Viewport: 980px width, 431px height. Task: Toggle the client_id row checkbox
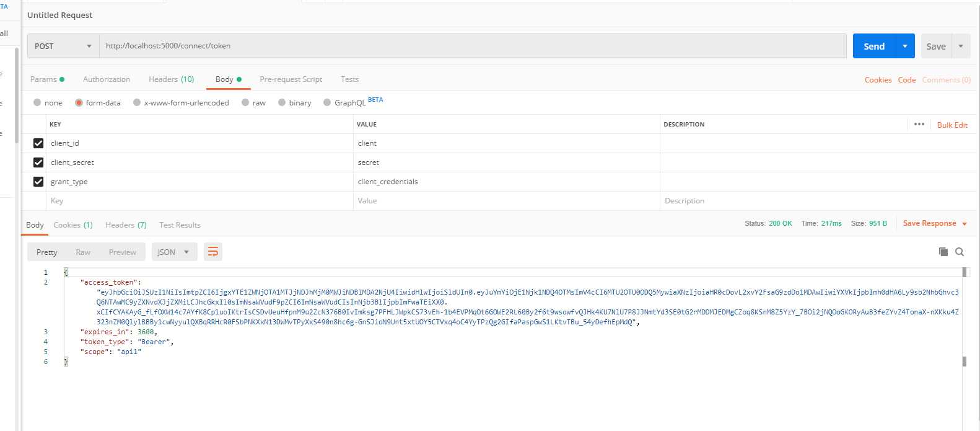tap(38, 143)
